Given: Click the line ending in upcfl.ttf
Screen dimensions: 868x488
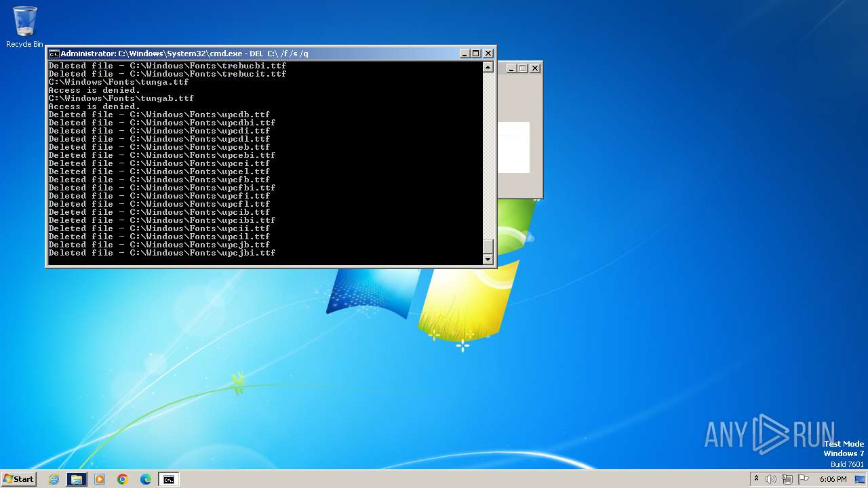Looking at the screenshot, I should pos(159,204).
